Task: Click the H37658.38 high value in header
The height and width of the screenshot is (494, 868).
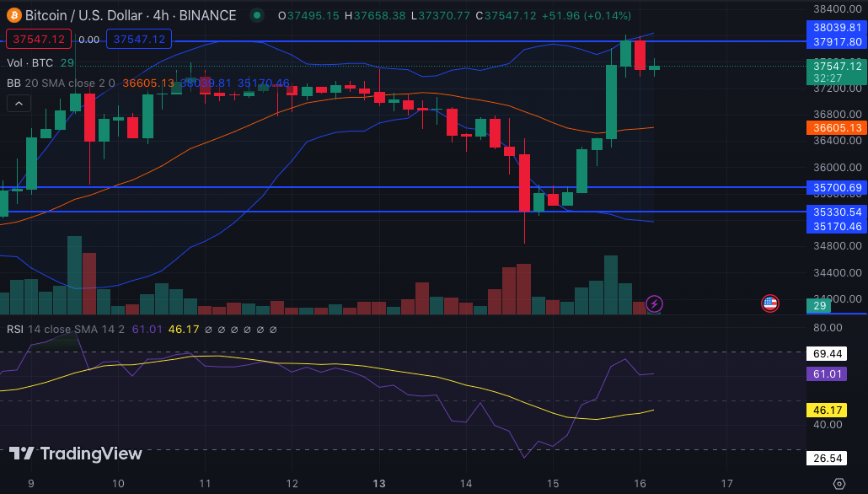Action: point(375,15)
